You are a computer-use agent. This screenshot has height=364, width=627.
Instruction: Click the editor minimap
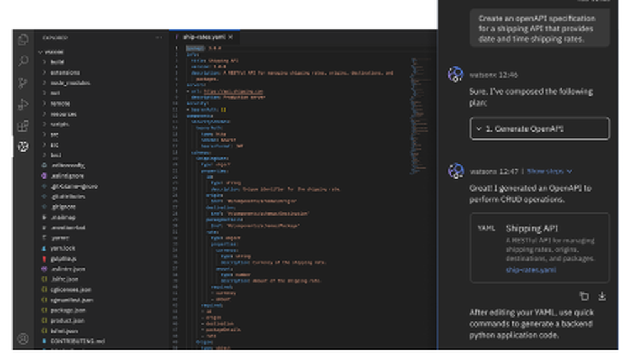pyautogui.click(x=419, y=116)
